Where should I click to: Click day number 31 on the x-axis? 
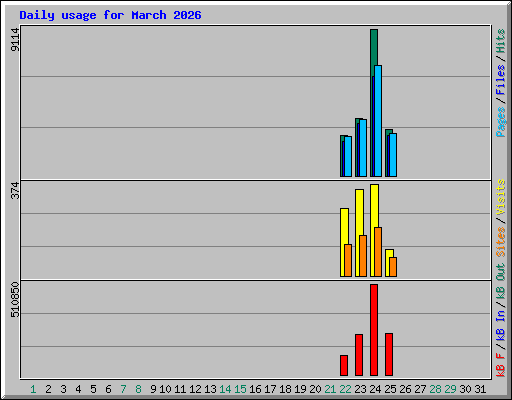click(x=480, y=389)
